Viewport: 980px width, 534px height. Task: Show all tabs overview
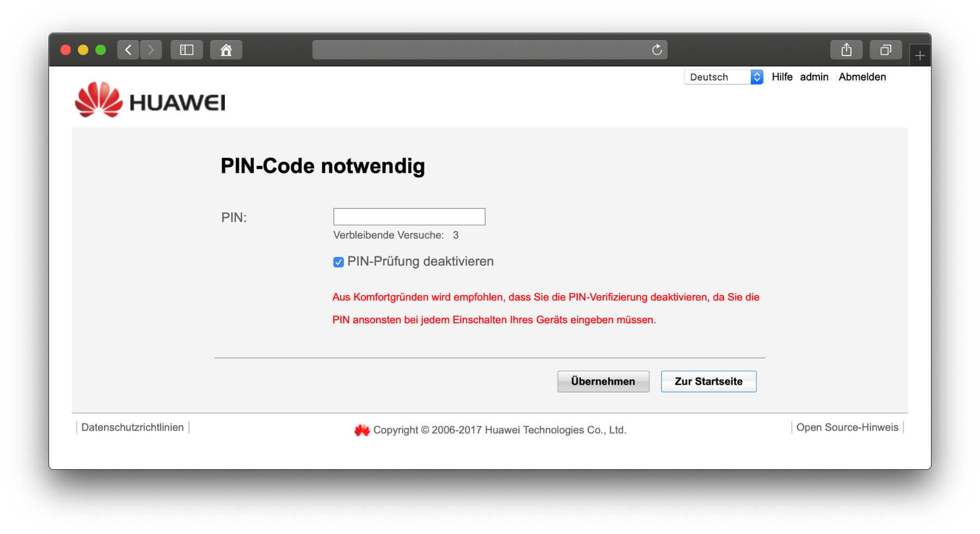click(x=886, y=50)
